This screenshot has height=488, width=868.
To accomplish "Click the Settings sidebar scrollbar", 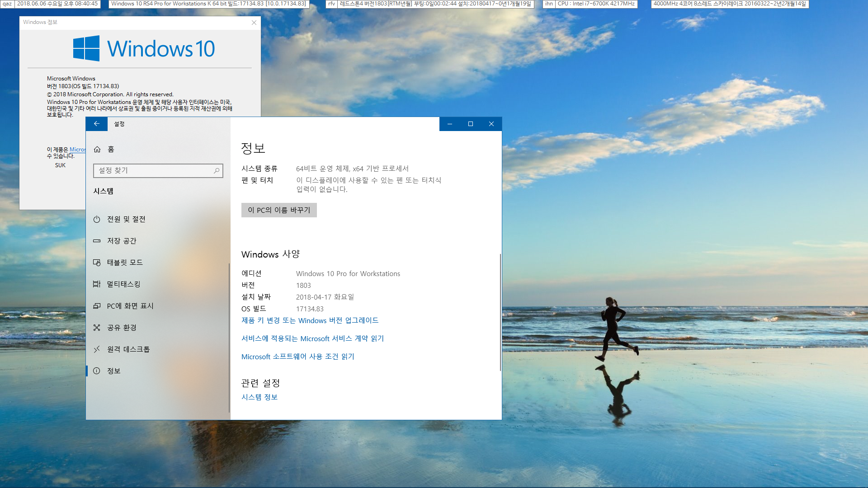I will (229, 338).
